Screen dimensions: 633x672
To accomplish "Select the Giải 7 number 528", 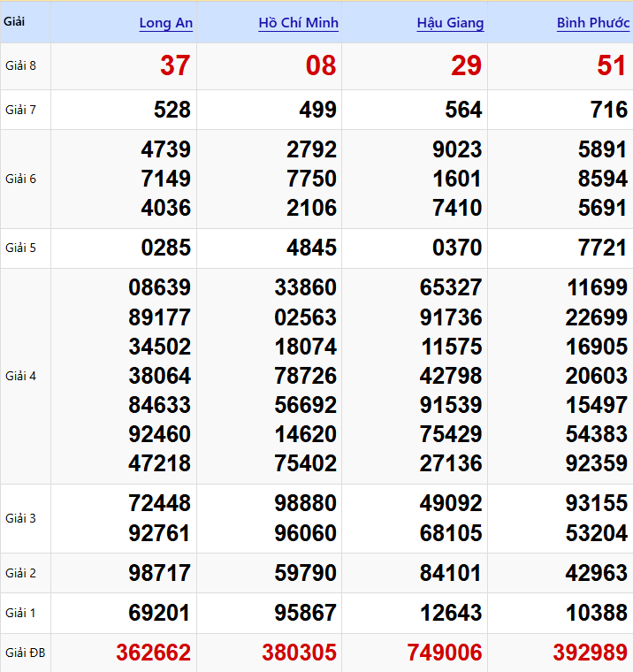I will tap(172, 110).
